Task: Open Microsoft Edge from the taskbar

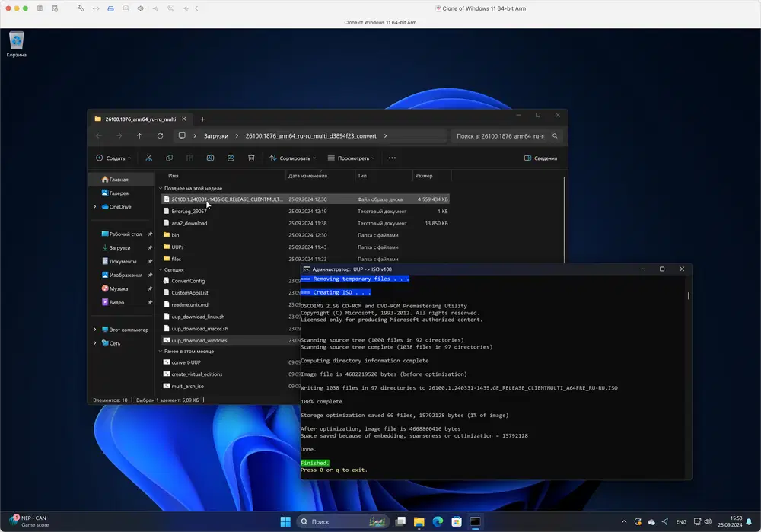Action: click(x=438, y=522)
